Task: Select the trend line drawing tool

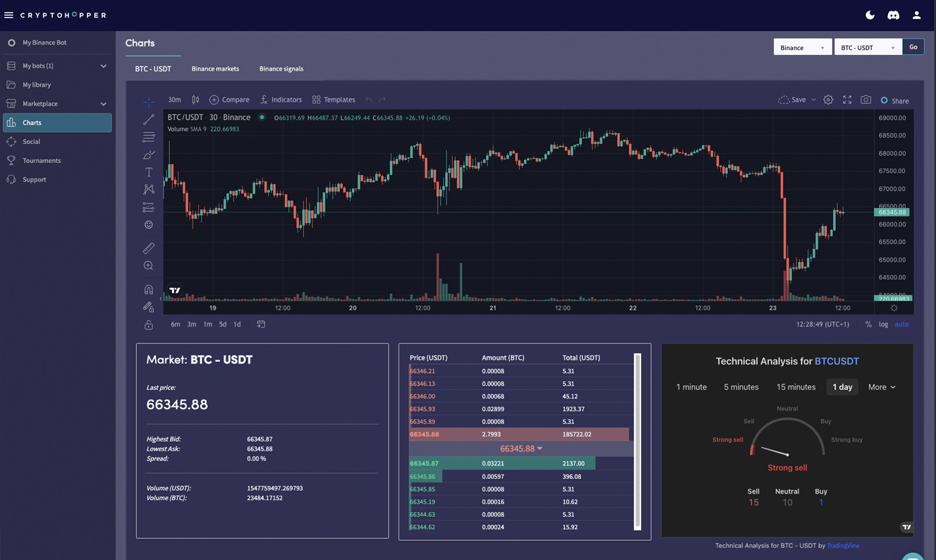Action: pyautogui.click(x=148, y=120)
